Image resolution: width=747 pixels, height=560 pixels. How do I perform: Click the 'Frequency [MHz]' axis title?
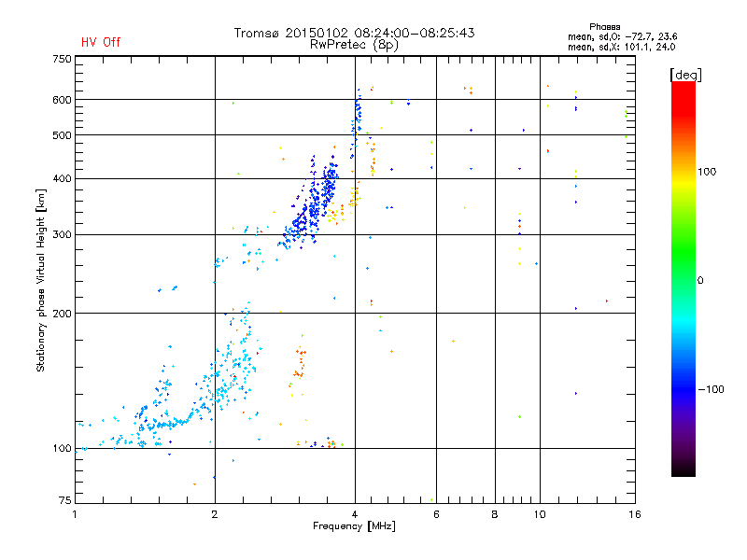pos(354,526)
